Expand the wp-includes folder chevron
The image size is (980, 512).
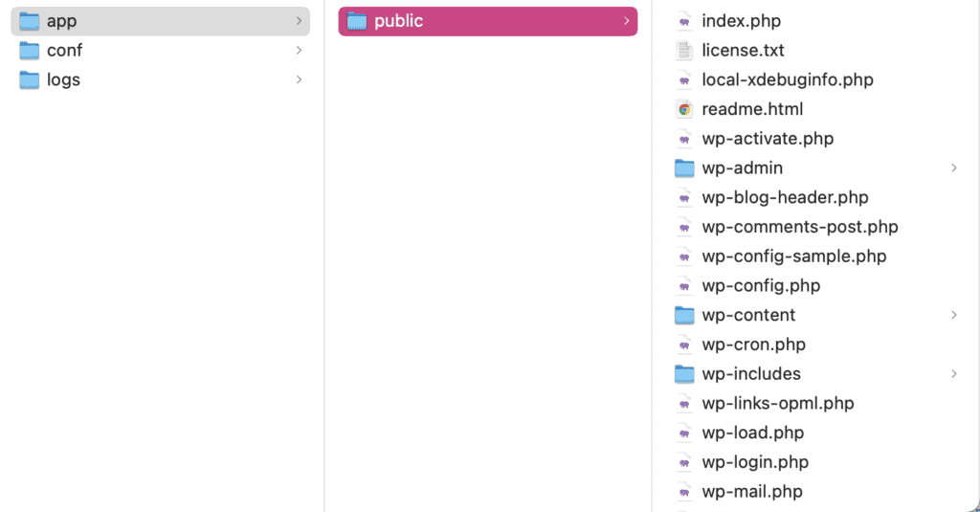(x=954, y=374)
